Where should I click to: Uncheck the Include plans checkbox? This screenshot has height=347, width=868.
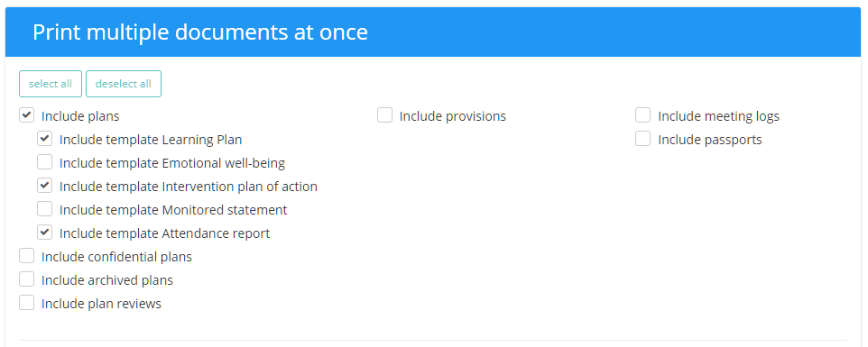tap(26, 115)
